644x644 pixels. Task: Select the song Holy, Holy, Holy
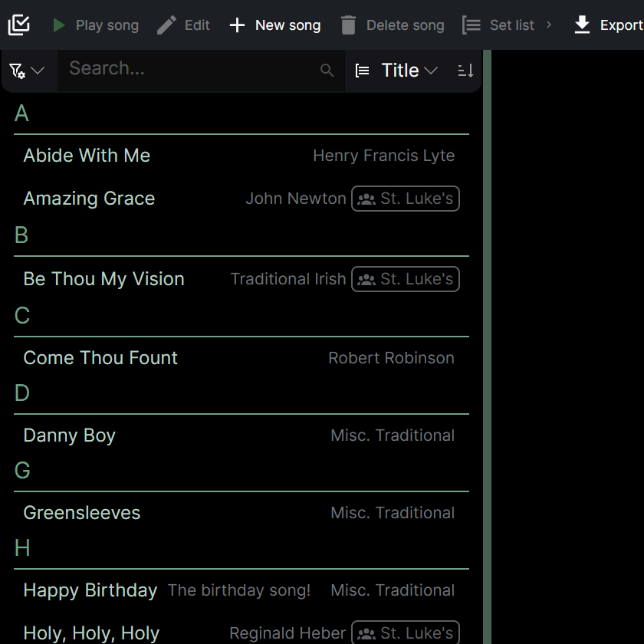tap(242, 632)
